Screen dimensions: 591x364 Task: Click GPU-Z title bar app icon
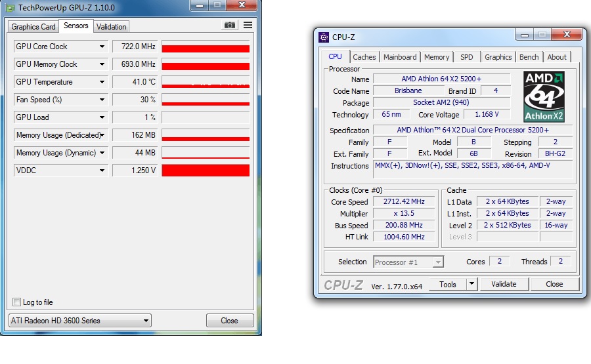(10, 7)
